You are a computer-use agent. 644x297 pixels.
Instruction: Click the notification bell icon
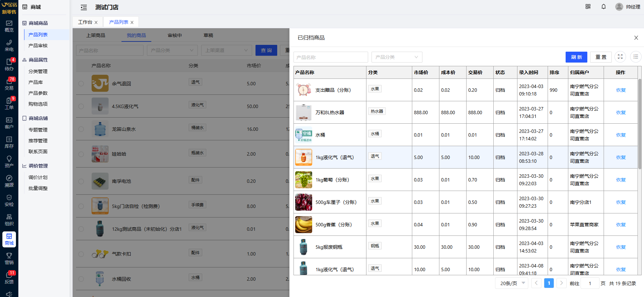(604, 7)
